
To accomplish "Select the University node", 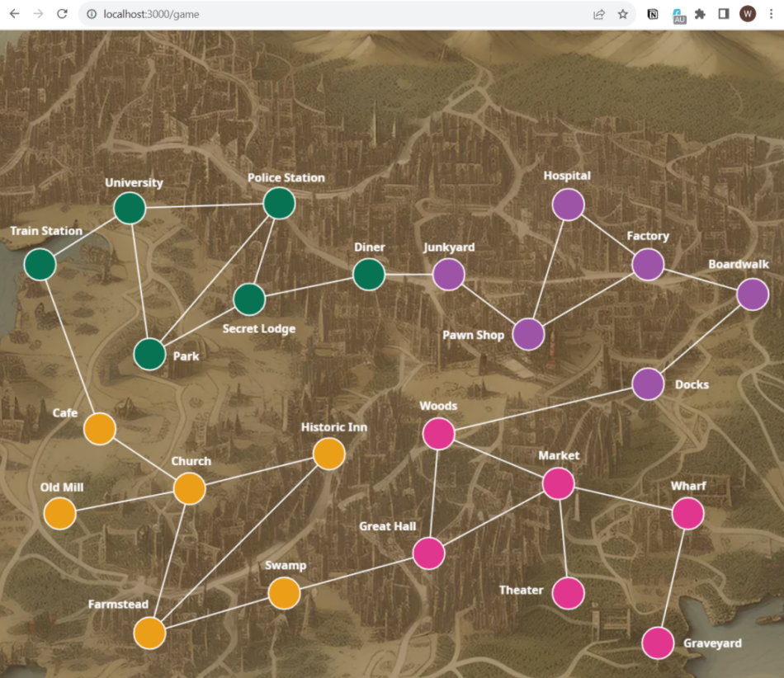I will (x=130, y=208).
